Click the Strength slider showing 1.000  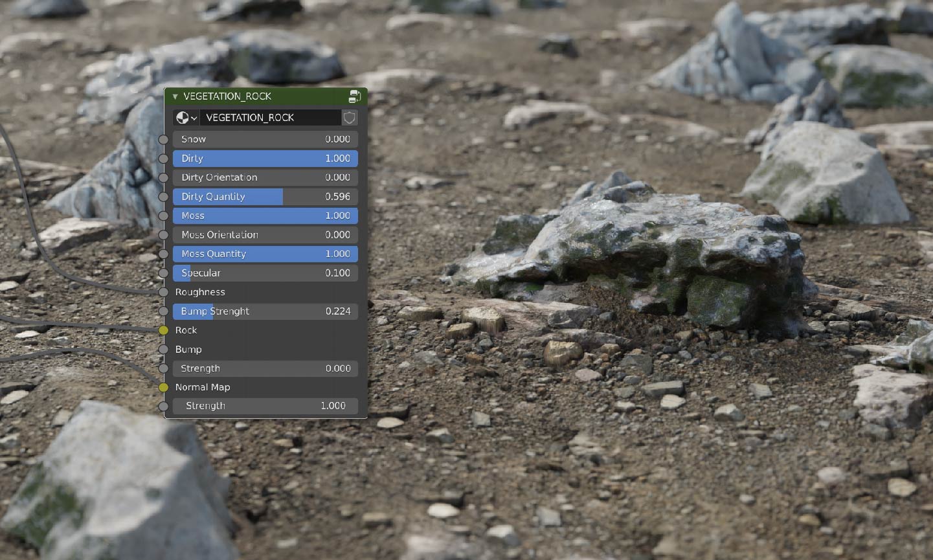265,406
